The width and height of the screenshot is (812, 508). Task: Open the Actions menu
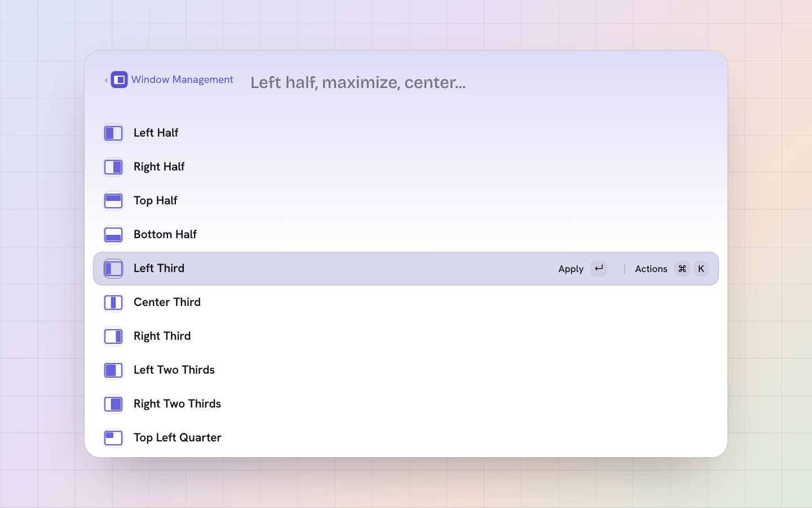(671, 269)
